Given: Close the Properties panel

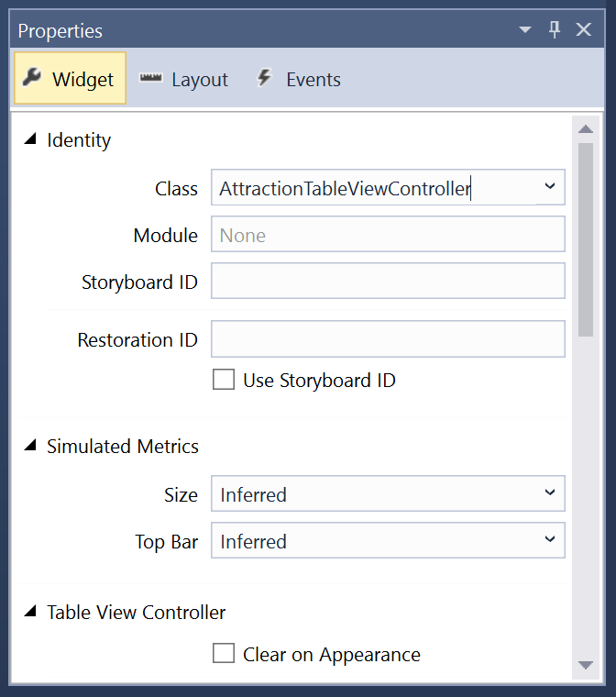Looking at the screenshot, I should 584,29.
